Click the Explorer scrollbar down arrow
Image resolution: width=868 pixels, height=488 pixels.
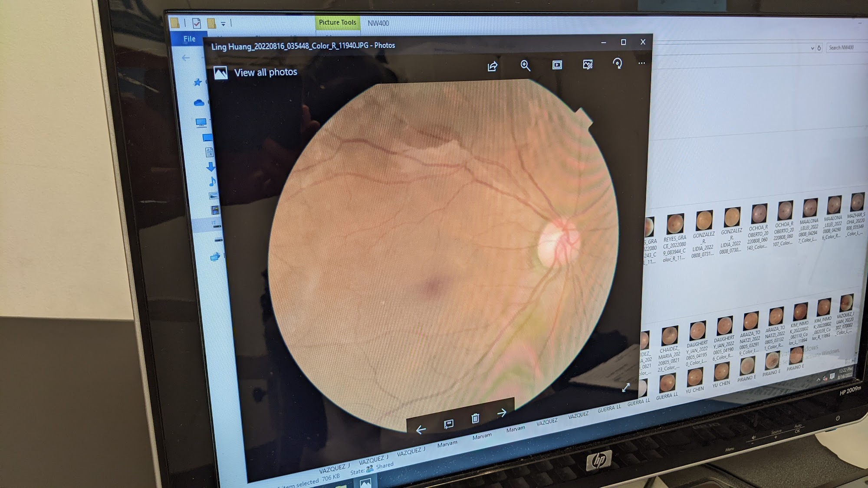pyautogui.click(x=856, y=352)
